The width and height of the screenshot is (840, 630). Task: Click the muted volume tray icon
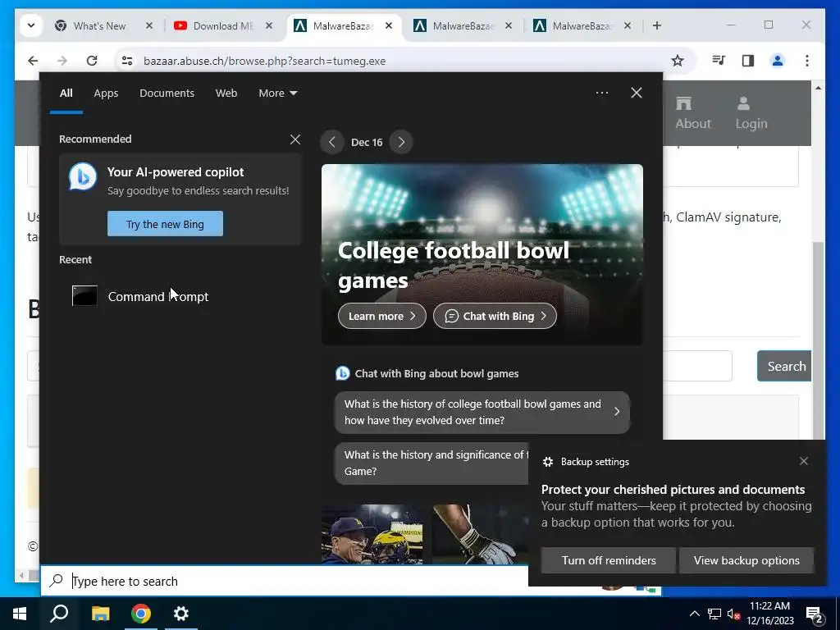[x=733, y=614]
